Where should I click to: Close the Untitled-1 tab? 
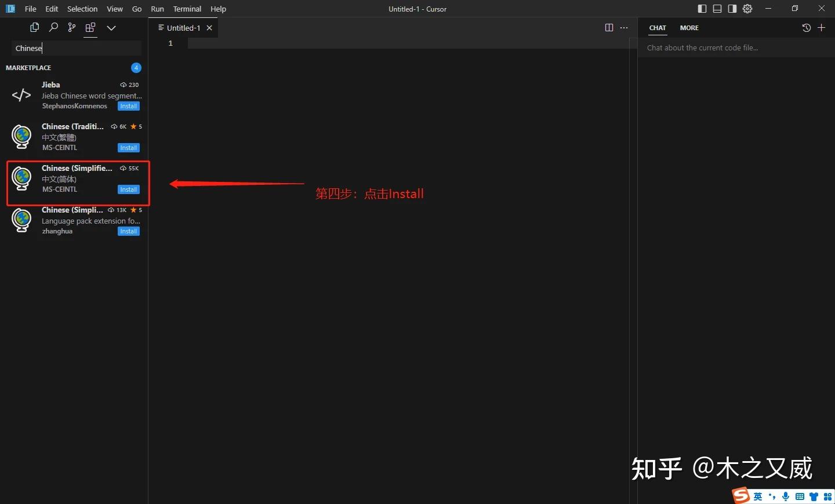click(x=209, y=28)
